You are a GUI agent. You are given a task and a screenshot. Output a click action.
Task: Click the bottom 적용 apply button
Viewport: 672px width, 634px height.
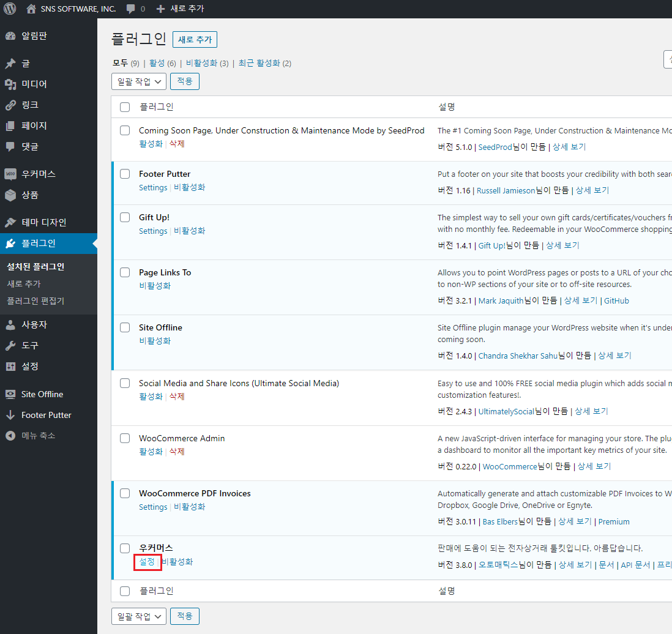pyautogui.click(x=185, y=616)
